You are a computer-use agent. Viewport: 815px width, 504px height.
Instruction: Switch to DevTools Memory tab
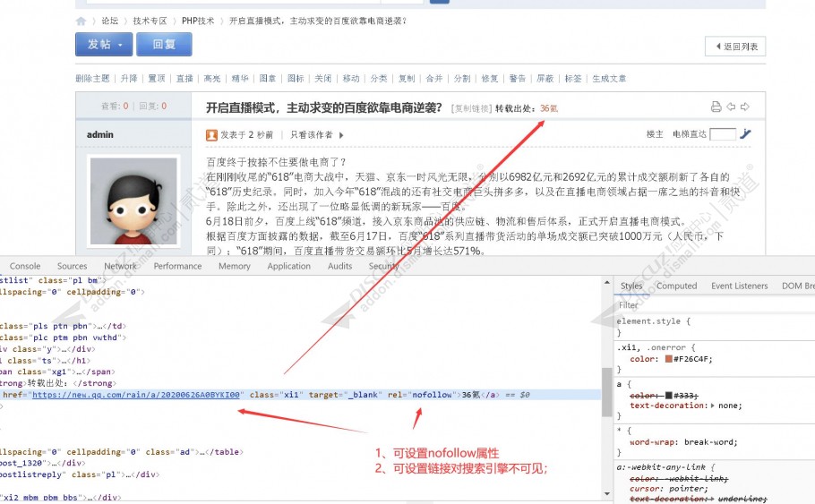pyautogui.click(x=235, y=266)
